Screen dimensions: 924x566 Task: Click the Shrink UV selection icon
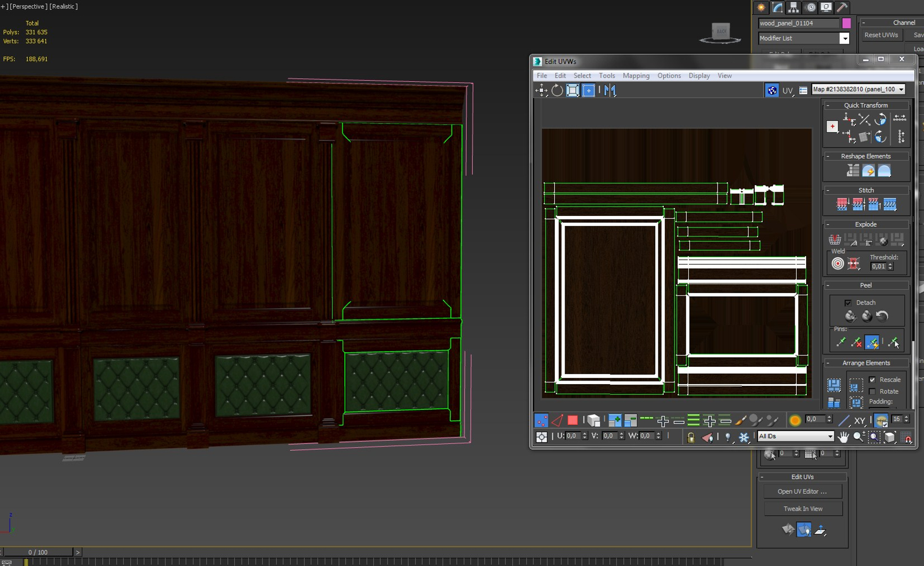click(x=631, y=420)
